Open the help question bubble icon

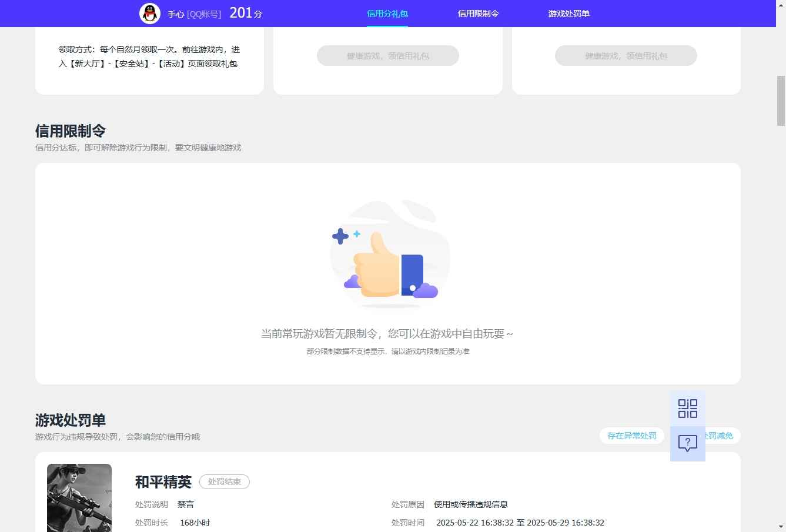pos(687,443)
